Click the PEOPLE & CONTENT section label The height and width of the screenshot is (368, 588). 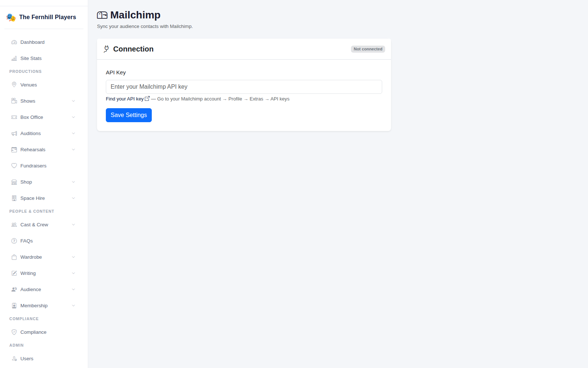pos(32,211)
